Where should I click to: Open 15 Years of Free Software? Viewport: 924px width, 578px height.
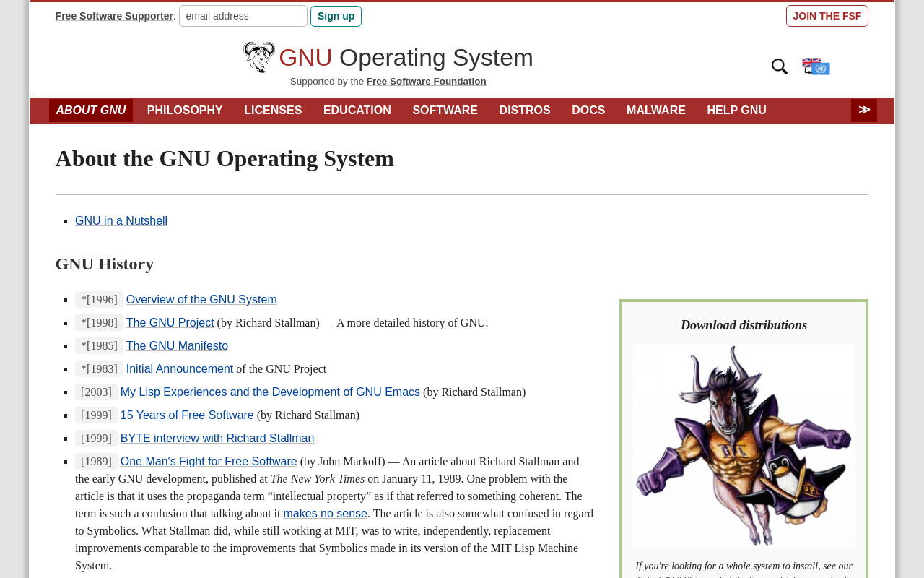tap(187, 415)
